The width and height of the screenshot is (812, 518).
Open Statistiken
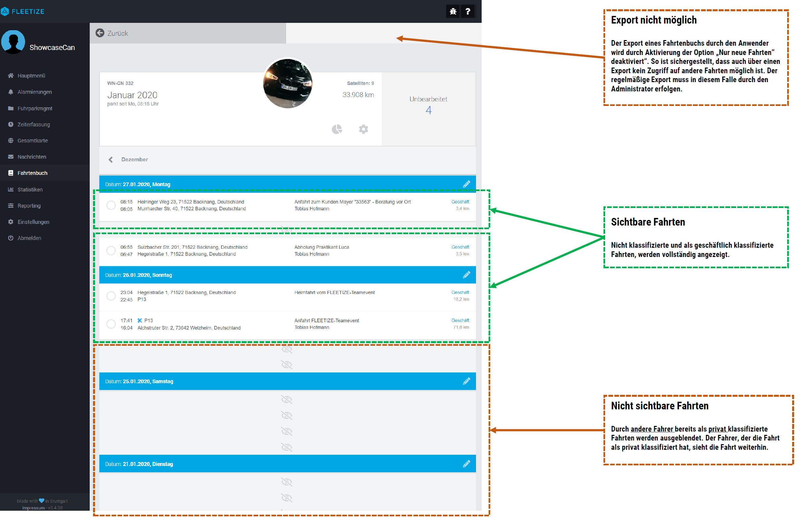point(30,190)
